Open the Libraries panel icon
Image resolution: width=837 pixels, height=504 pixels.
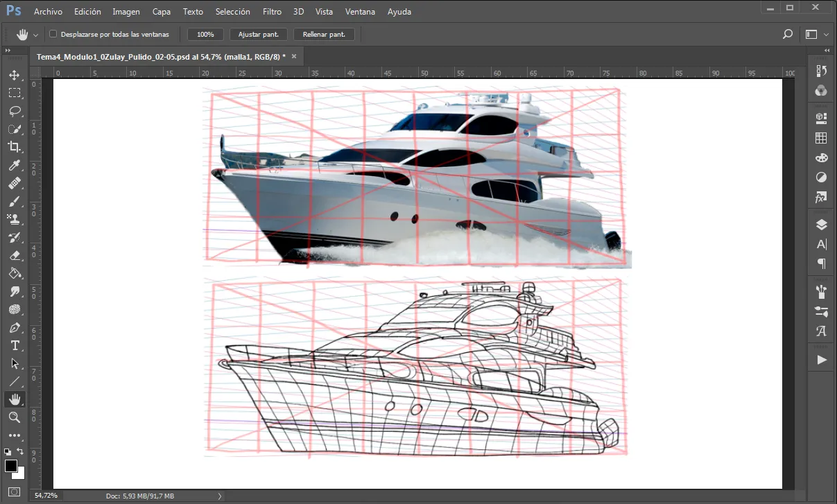822,118
